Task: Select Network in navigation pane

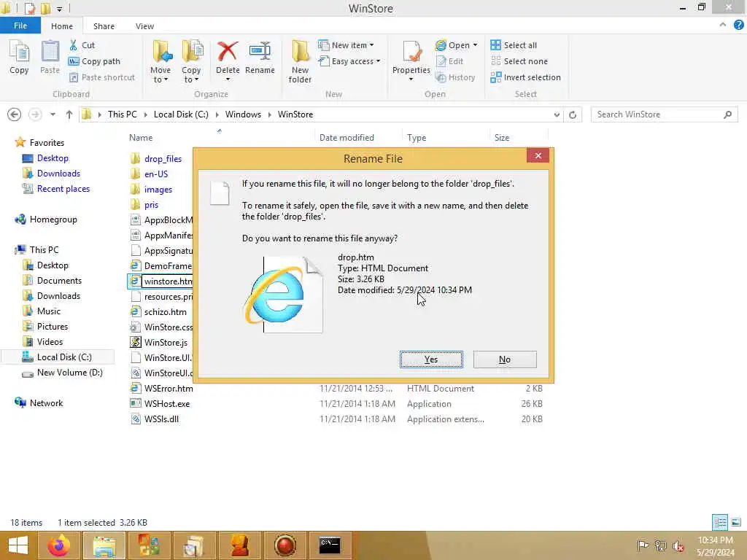Action: [39, 402]
